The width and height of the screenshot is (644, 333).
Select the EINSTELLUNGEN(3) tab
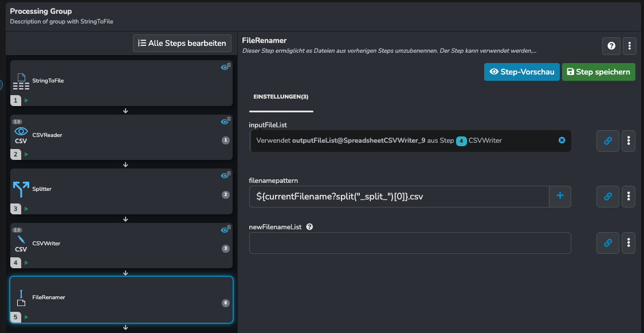click(x=281, y=97)
